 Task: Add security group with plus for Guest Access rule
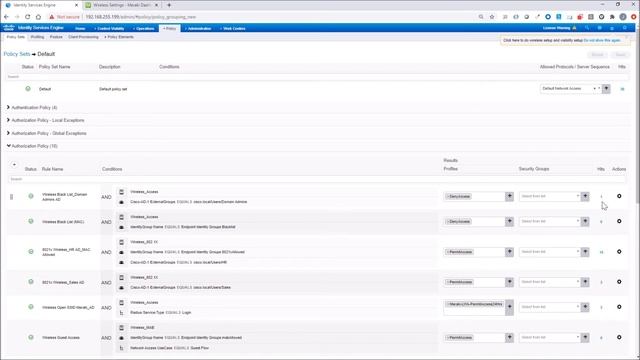(585, 338)
